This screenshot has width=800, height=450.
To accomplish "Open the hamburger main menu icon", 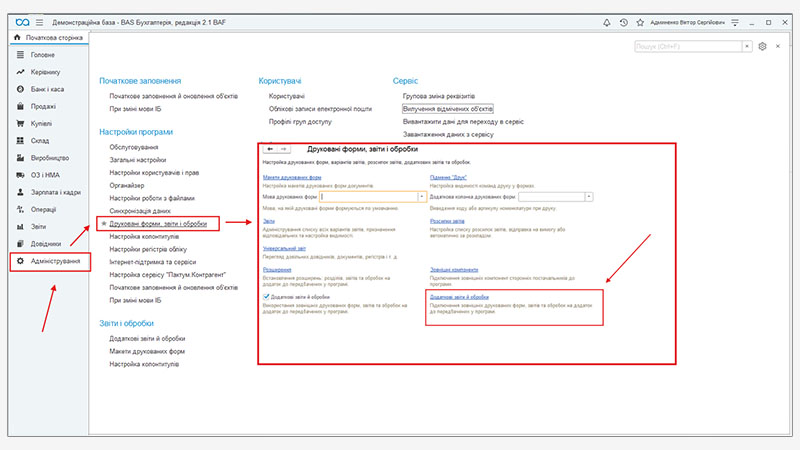I will [39, 22].
